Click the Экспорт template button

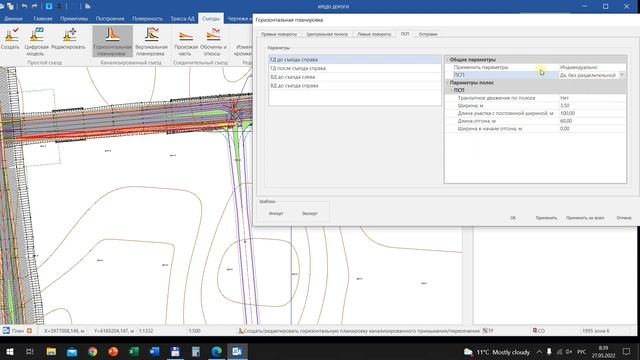pos(309,213)
